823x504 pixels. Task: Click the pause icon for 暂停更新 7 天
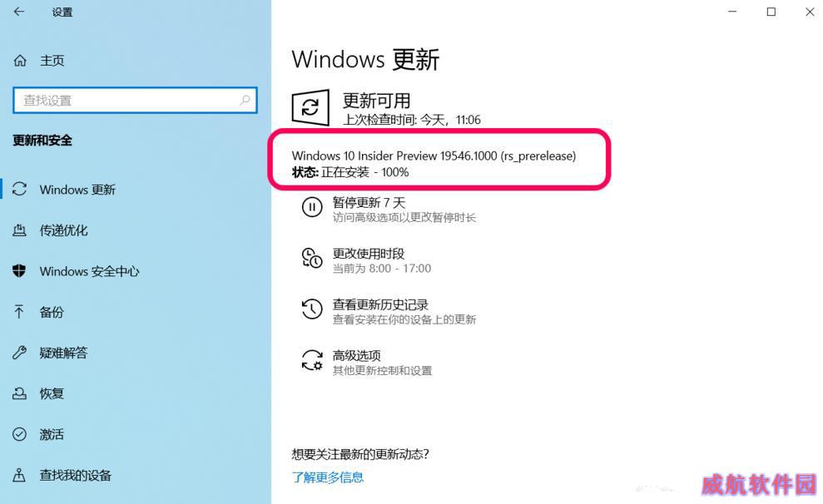click(x=312, y=207)
